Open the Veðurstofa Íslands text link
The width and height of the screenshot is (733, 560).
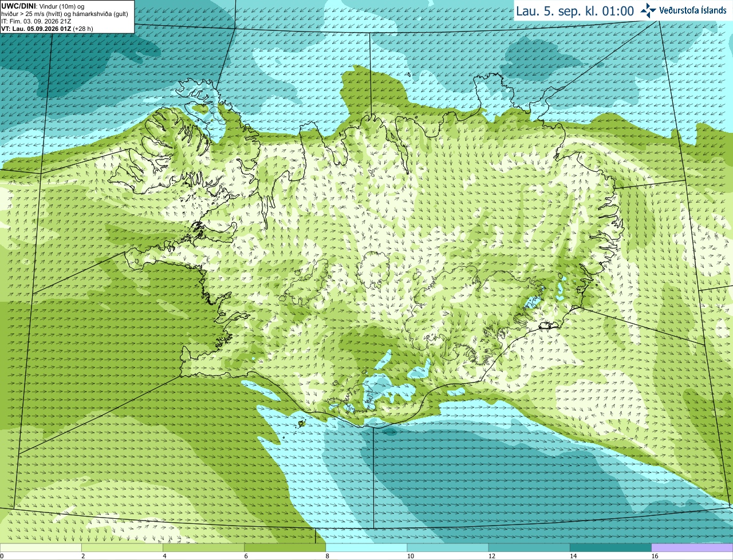click(x=693, y=10)
